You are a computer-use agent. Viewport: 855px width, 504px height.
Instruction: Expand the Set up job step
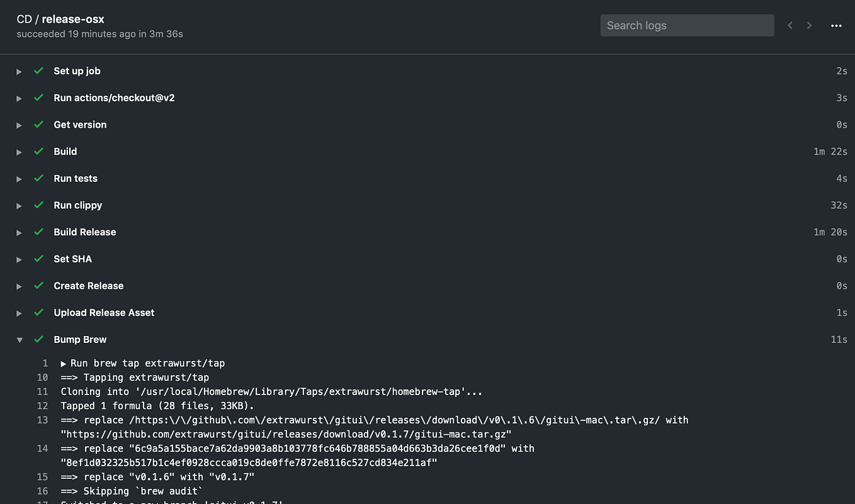point(19,71)
